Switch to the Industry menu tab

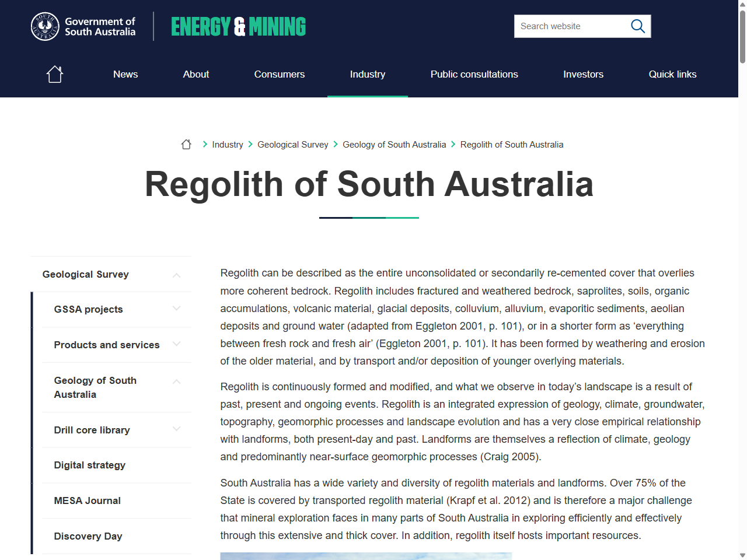coord(367,74)
